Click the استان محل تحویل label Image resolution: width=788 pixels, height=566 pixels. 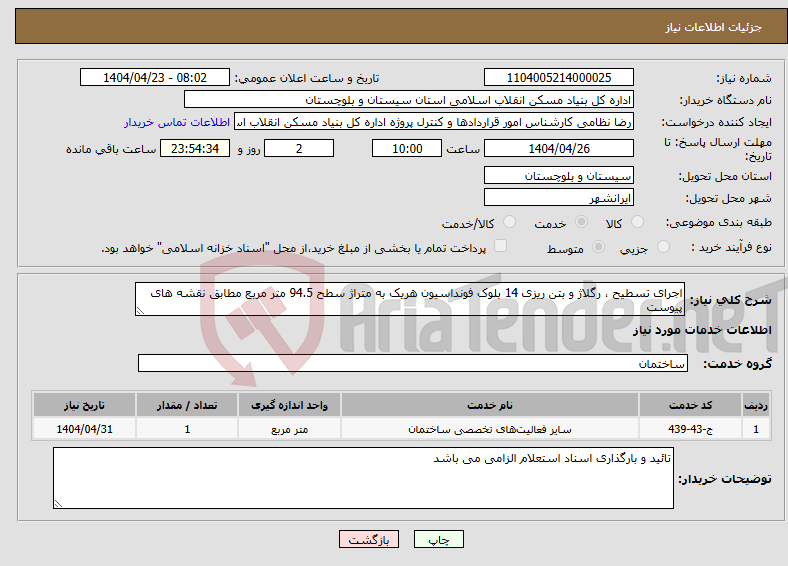pyautogui.click(x=725, y=176)
